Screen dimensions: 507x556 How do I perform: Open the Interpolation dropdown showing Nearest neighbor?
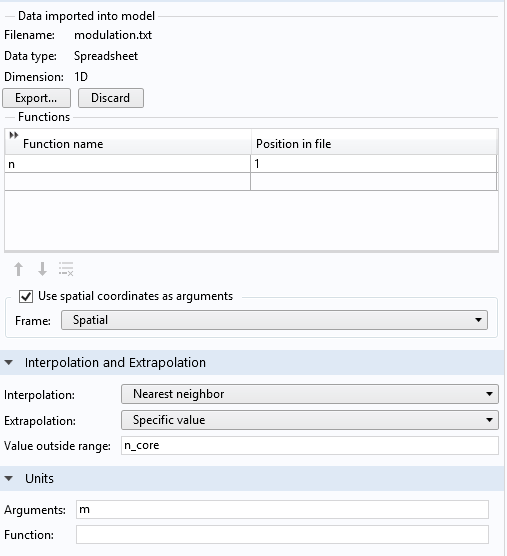(310, 394)
